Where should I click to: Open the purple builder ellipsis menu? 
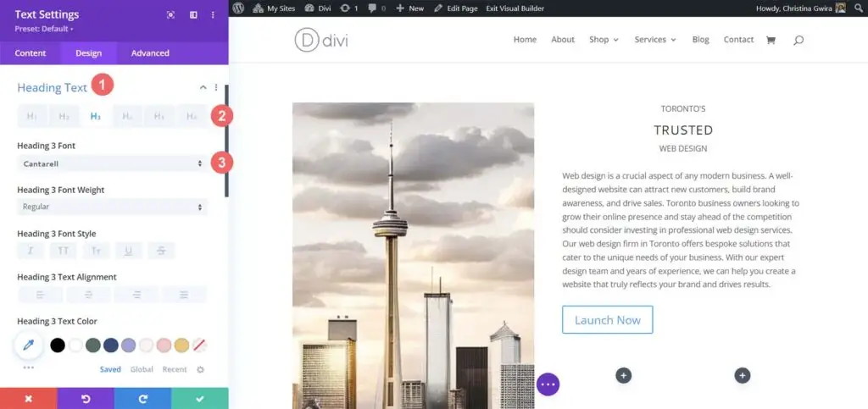[548, 384]
